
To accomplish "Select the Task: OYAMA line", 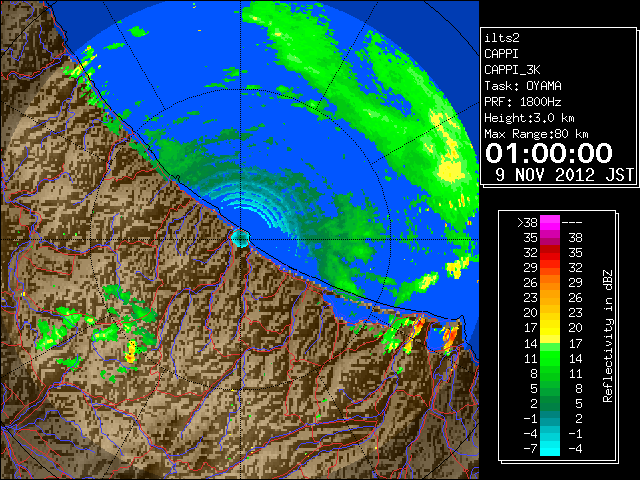I will pyautogui.click(x=523, y=86).
